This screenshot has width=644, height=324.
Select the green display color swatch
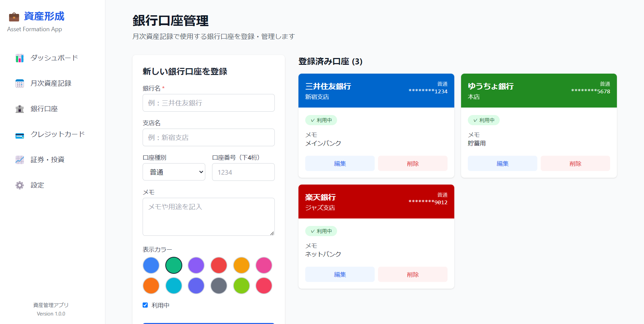coord(174,265)
